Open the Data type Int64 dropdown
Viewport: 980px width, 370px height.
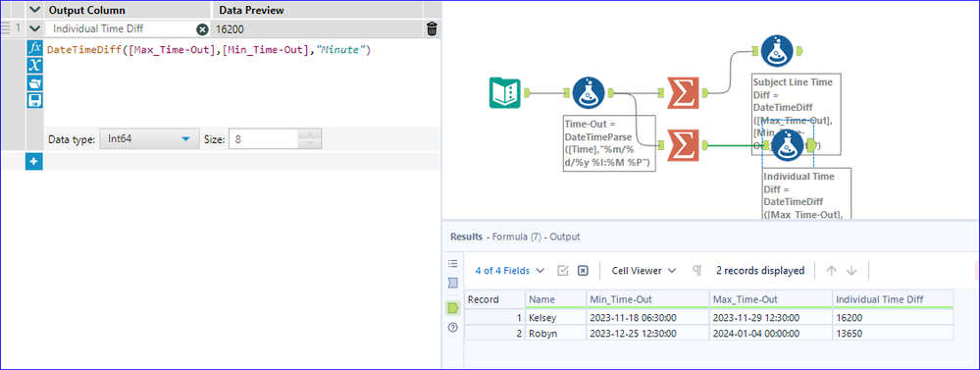149,139
